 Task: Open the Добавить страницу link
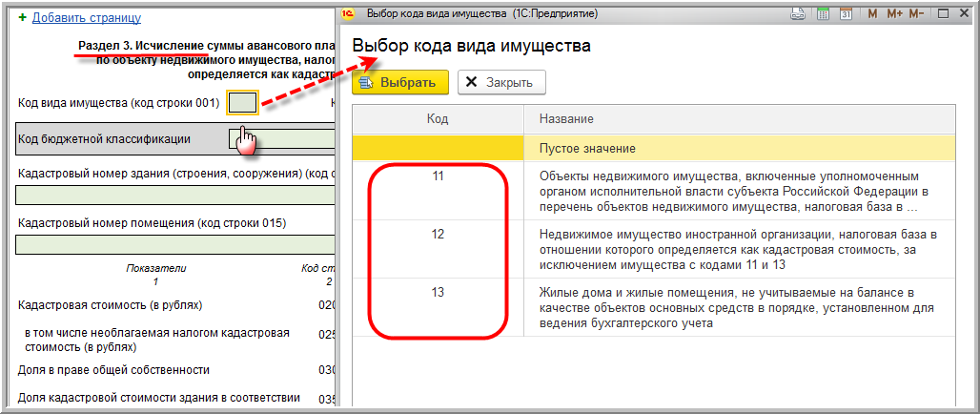86,17
